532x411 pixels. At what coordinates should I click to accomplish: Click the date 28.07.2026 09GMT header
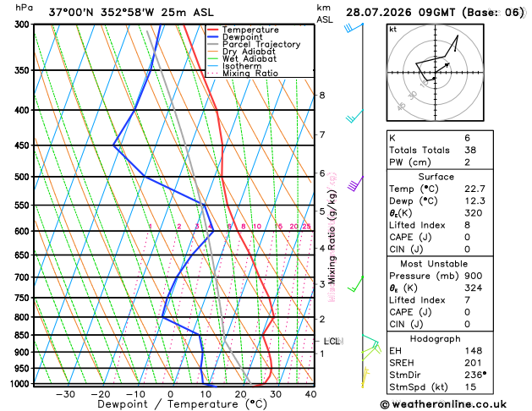pyautogui.click(x=400, y=13)
